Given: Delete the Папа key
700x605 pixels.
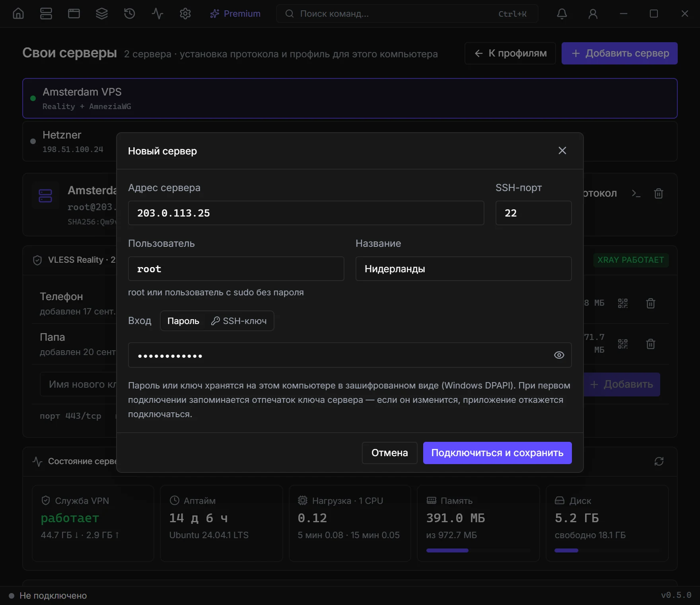Looking at the screenshot, I should pyautogui.click(x=651, y=344).
